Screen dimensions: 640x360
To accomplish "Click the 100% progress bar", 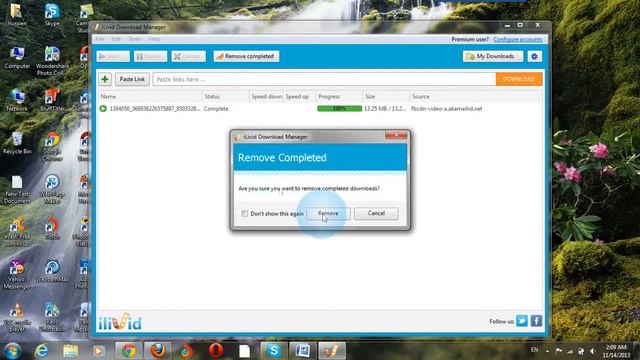I will pos(339,109).
